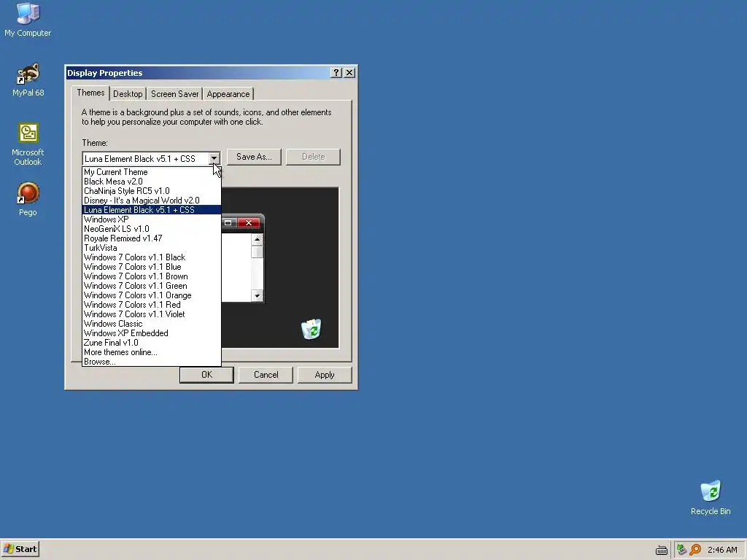Select My Current Theme from list

tap(152, 172)
